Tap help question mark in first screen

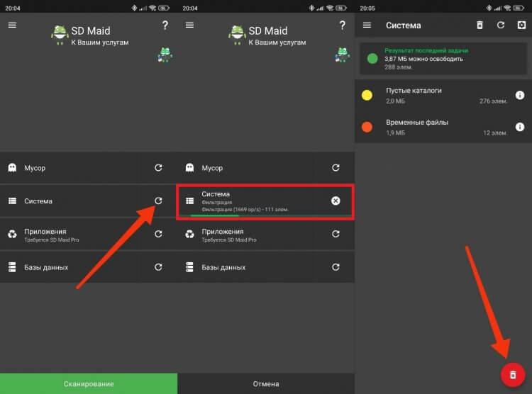click(165, 25)
